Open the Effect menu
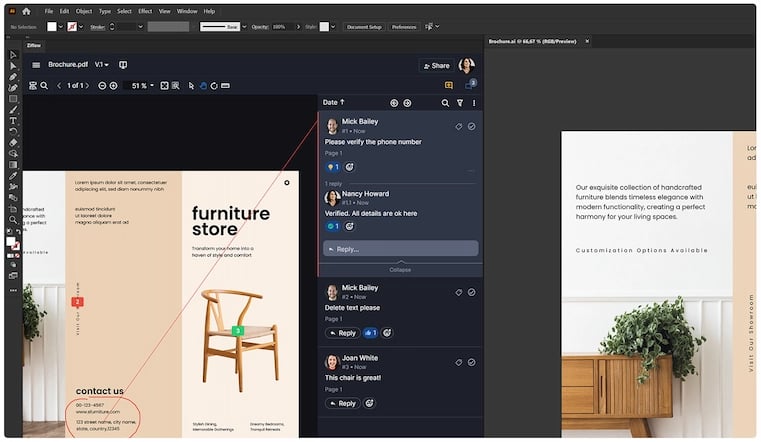761x442 pixels. coord(145,11)
